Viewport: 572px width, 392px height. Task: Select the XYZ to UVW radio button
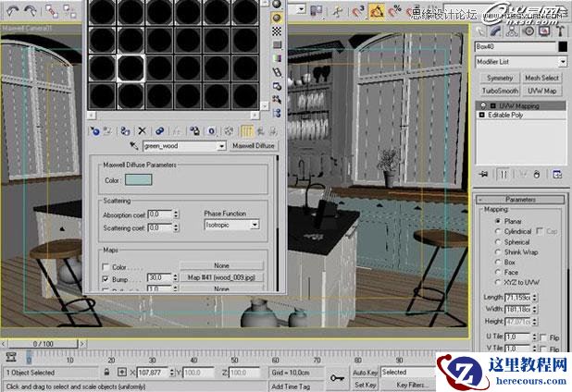tap(498, 282)
